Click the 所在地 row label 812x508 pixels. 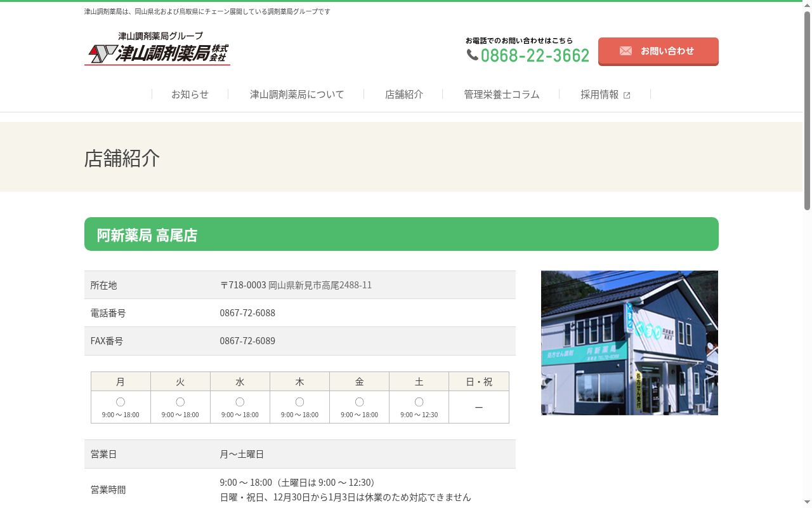104,285
